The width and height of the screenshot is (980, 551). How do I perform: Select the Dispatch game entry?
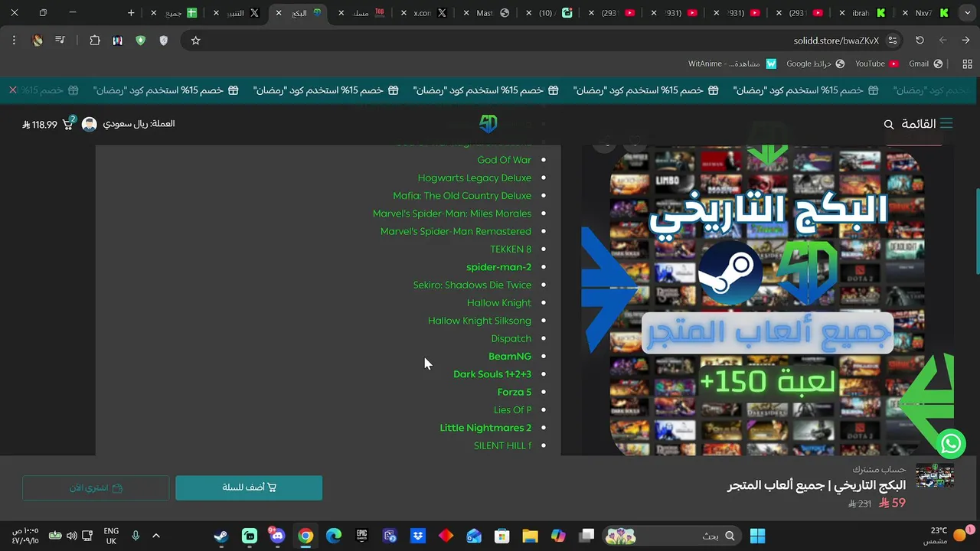point(511,338)
